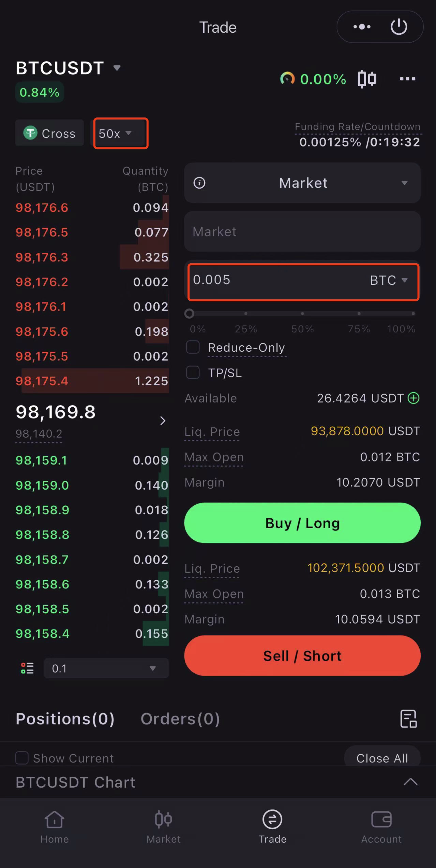The height and width of the screenshot is (868, 436).
Task: Tick the TP/SL checkbox
Action: [193, 373]
